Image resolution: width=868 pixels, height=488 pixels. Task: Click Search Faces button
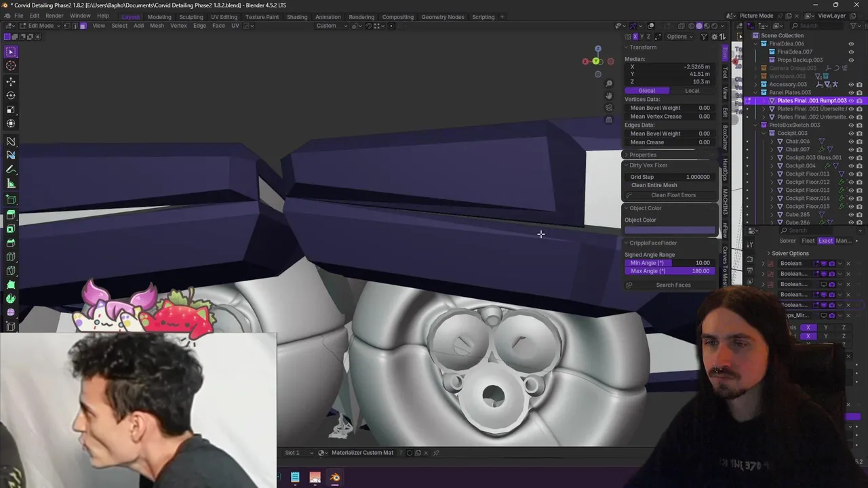(669, 285)
